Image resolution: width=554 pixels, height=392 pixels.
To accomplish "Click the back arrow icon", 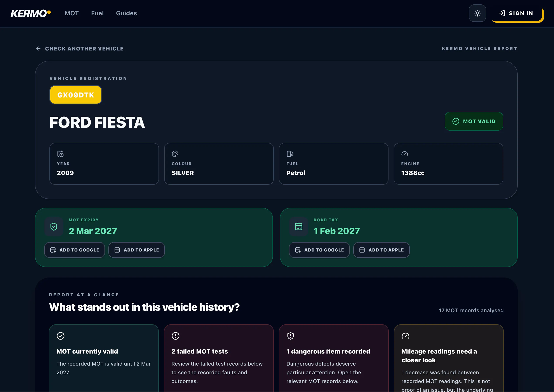I will tap(38, 49).
